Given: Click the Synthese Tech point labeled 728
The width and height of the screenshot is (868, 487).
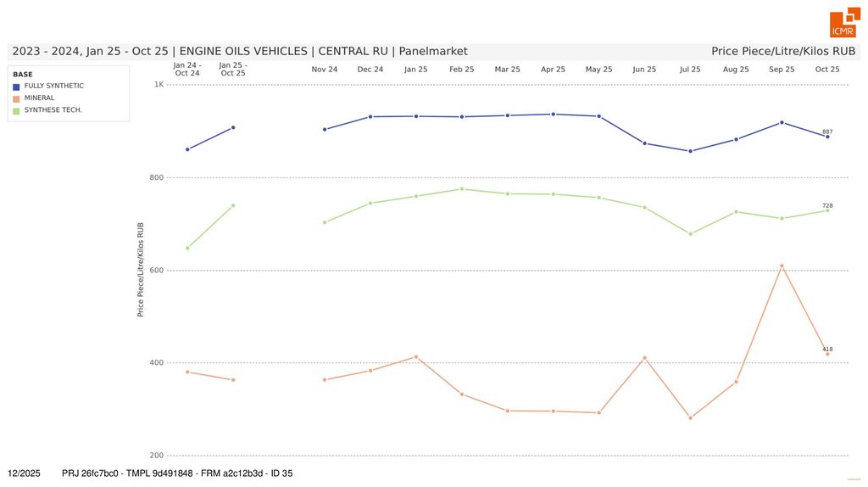Looking at the screenshot, I should 827,210.
